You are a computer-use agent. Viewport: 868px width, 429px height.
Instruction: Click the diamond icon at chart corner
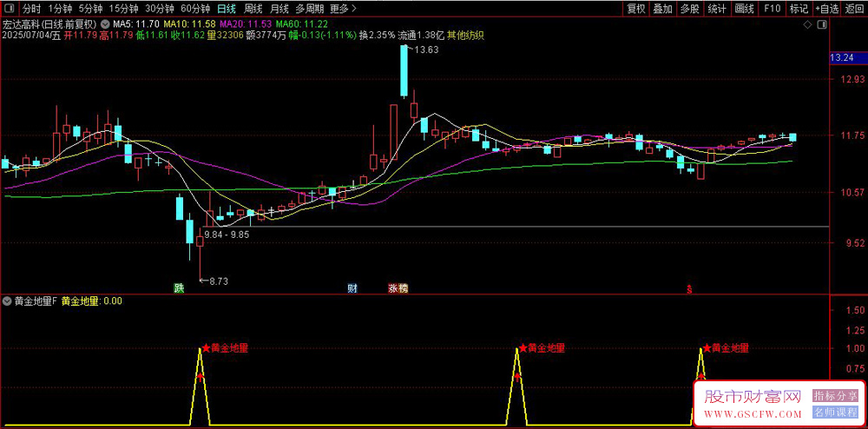[807, 25]
